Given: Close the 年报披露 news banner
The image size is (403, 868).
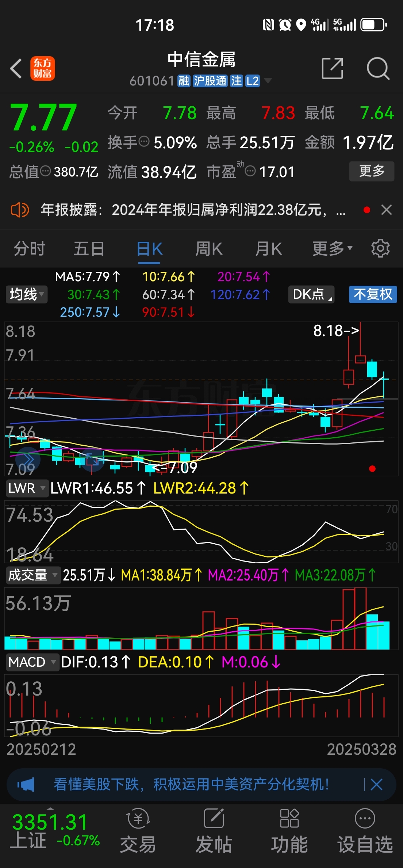Looking at the screenshot, I should tap(386, 210).
